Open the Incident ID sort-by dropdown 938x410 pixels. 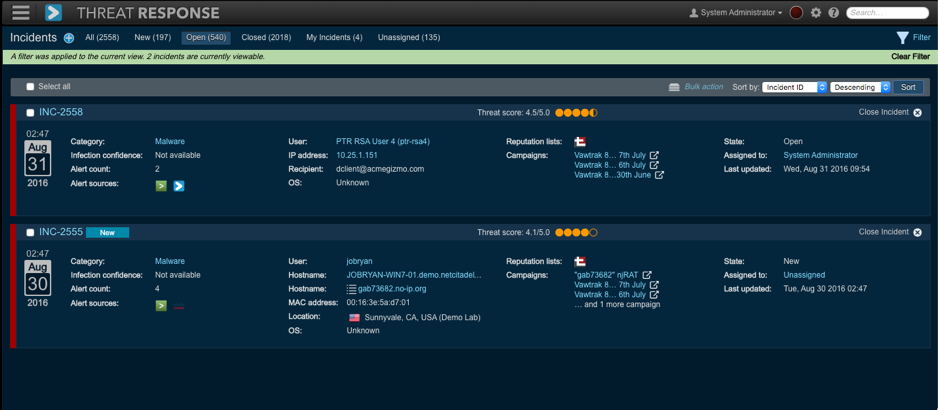(x=795, y=87)
